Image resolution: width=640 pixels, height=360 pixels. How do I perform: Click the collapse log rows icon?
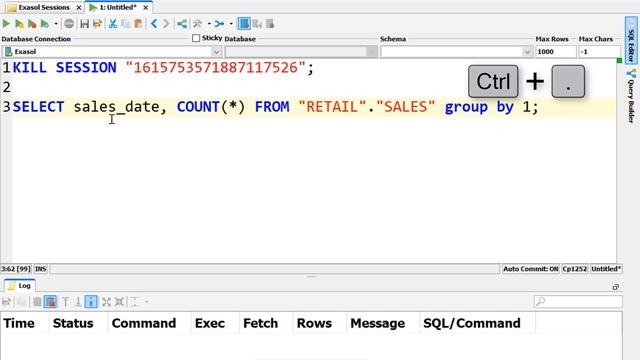click(x=119, y=302)
